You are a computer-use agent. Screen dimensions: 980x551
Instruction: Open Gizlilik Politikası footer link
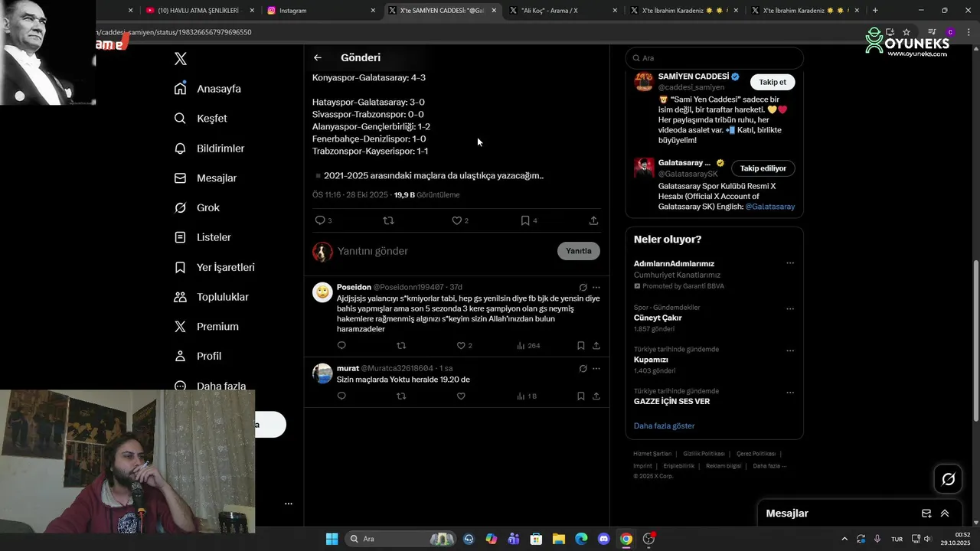coord(704,454)
